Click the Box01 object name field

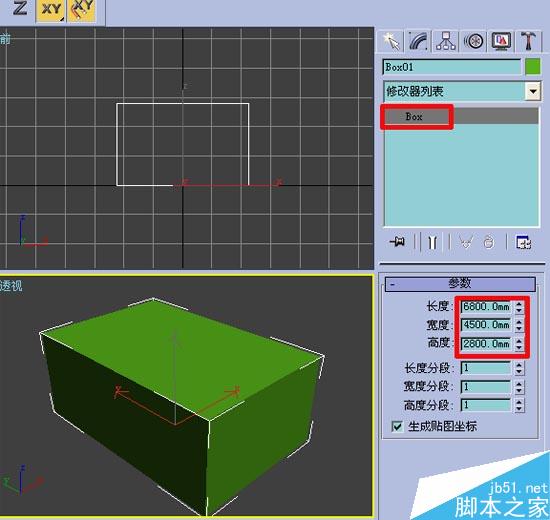click(x=452, y=67)
